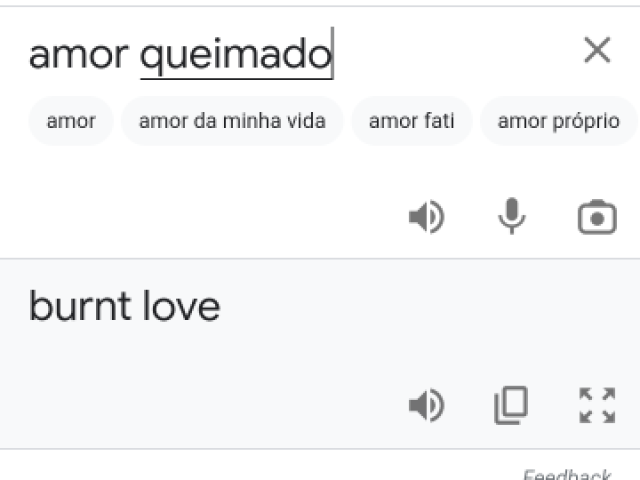640x480 pixels.
Task: Listen to the source text pronunciation
Action: [426, 217]
